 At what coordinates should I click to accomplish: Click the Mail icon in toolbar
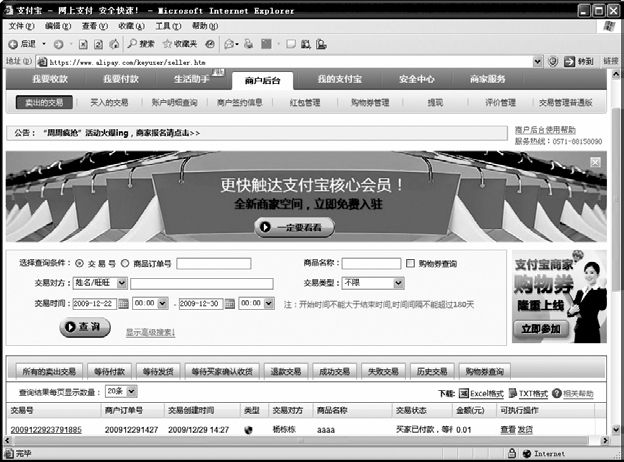(229, 44)
